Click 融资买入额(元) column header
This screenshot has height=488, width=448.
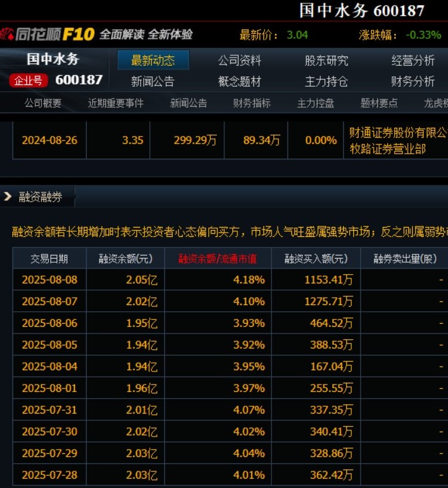(x=316, y=259)
